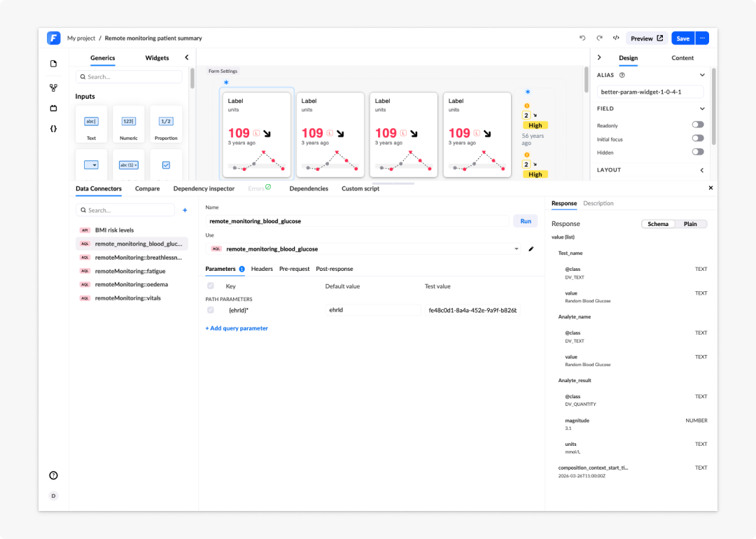Open the branch structure icon in left sidebar
The height and width of the screenshot is (539, 756).
(x=53, y=87)
